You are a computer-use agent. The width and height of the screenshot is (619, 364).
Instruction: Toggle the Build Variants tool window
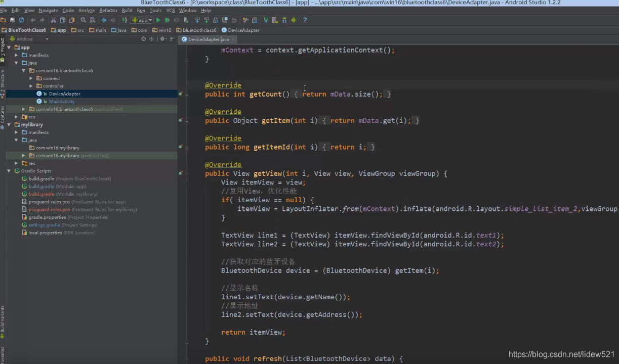(3, 322)
